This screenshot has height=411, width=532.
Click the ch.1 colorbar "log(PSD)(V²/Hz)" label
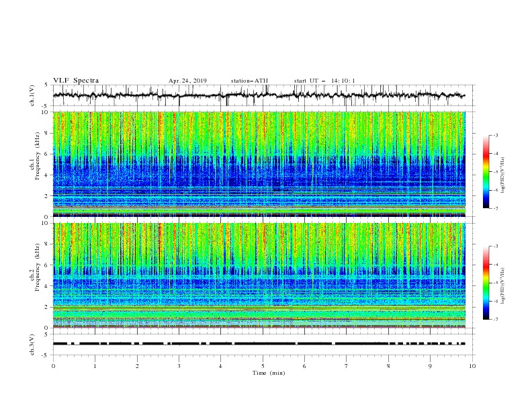coord(503,175)
